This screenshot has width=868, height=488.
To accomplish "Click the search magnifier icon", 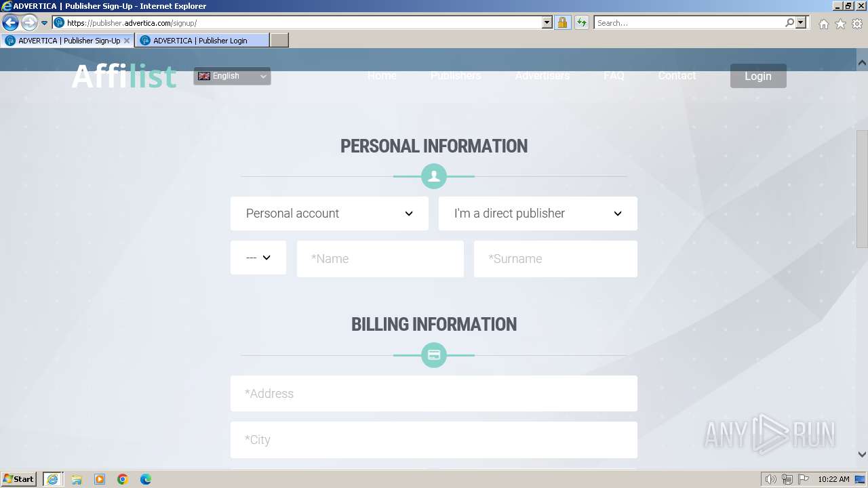I will pyautogui.click(x=789, y=22).
